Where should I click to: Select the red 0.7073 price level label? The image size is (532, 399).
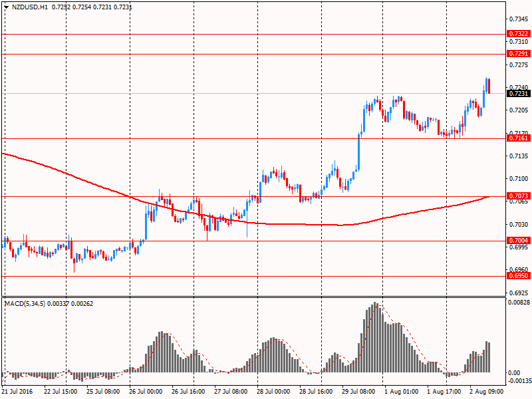[x=519, y=196]
